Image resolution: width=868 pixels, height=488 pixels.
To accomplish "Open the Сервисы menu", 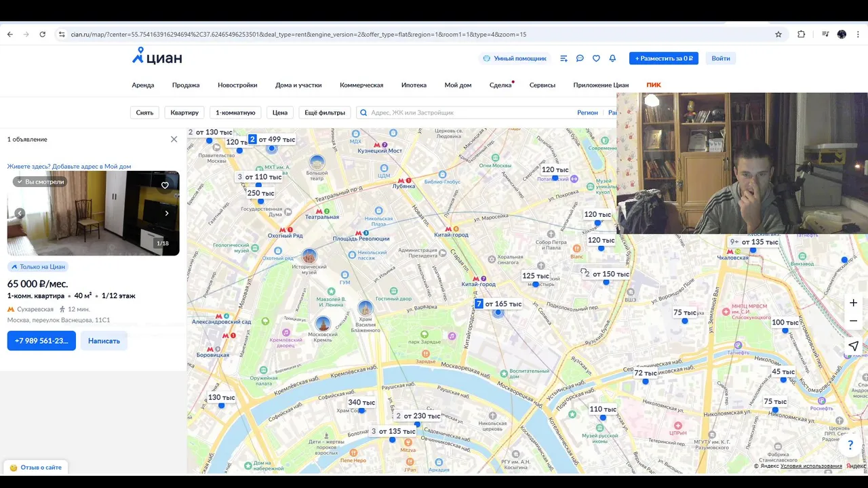I will [542, 85].
